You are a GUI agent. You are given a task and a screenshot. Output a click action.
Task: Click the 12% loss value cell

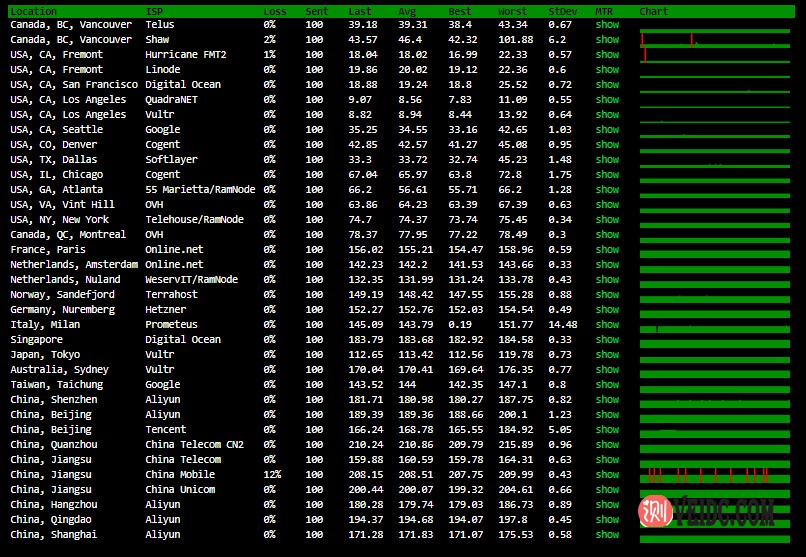pyautogui.click(x=270, y=474)
